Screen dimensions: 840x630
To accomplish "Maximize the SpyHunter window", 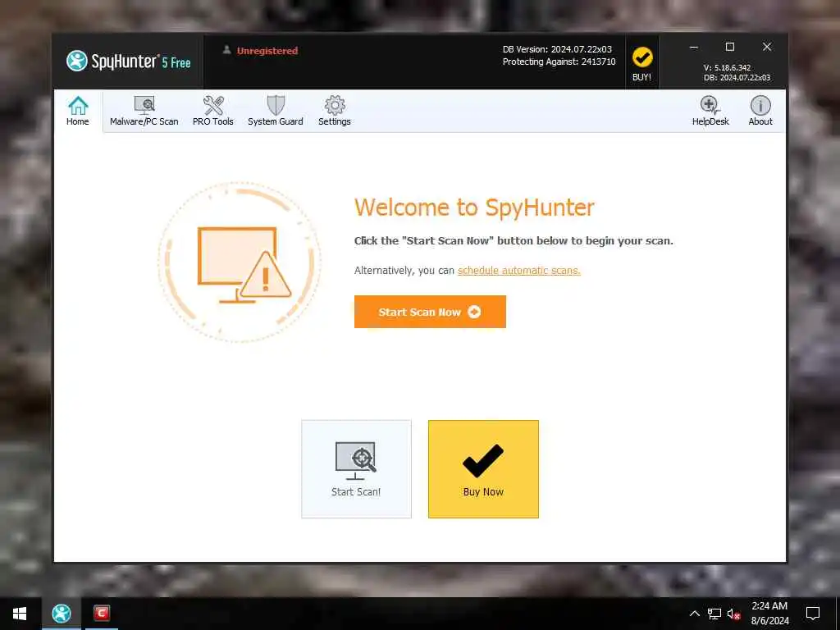I will tap(729, 47).
